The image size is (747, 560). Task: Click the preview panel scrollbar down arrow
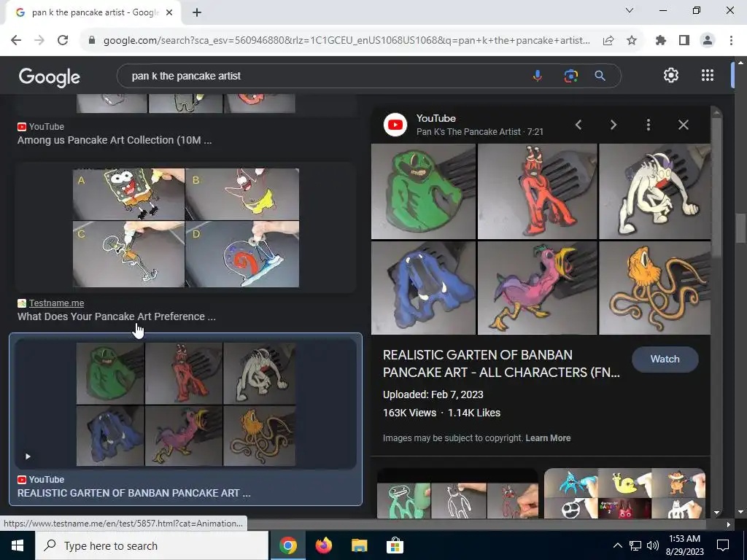(716, 513)
